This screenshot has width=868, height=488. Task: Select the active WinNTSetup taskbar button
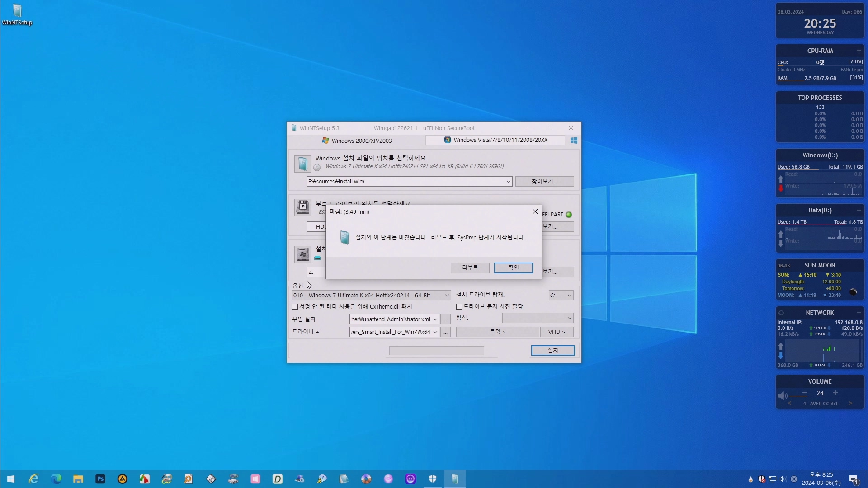455,479
